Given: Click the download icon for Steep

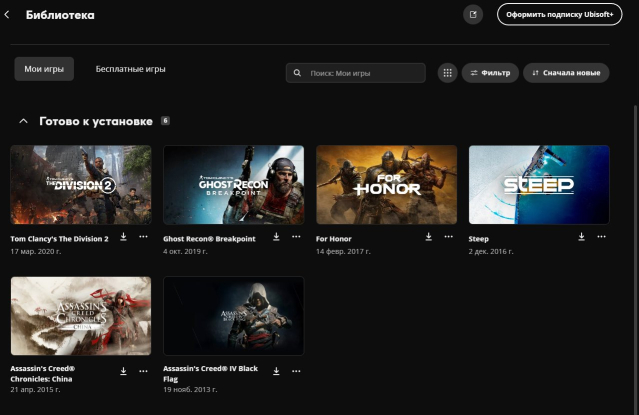Looking at the screenshot, I should point(581,237).
